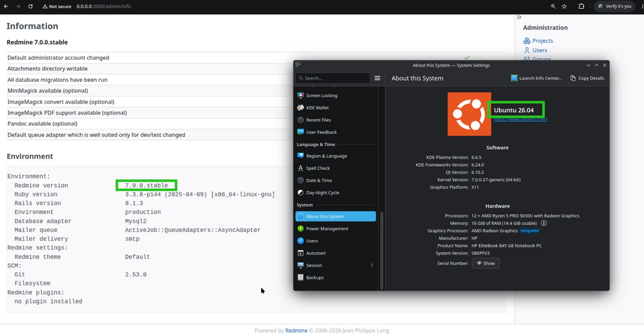Click the Verify it's you profile button
Image resolution: width=644 pixels, height=334 pixels.
[x=614, y=6]
